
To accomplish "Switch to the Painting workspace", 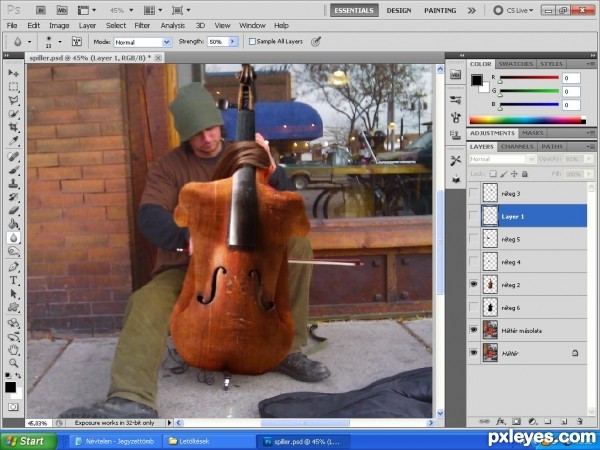I will (x=440, y=11).
